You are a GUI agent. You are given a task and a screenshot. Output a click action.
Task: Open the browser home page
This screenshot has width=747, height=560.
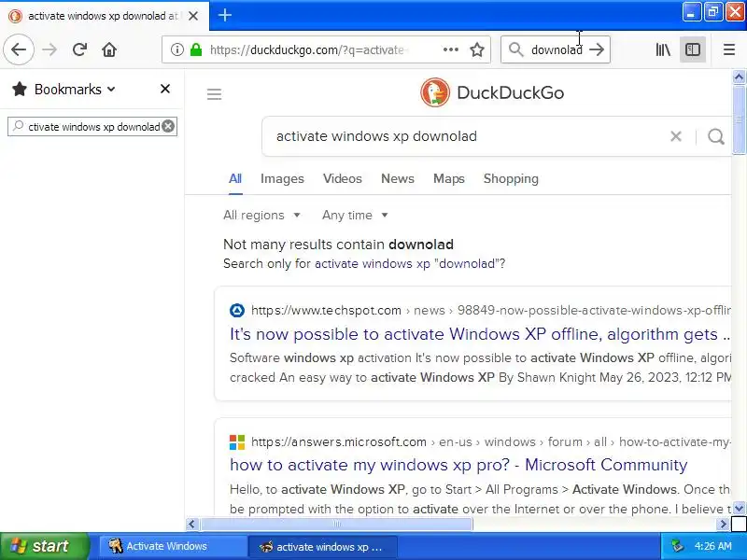point(109,49)
